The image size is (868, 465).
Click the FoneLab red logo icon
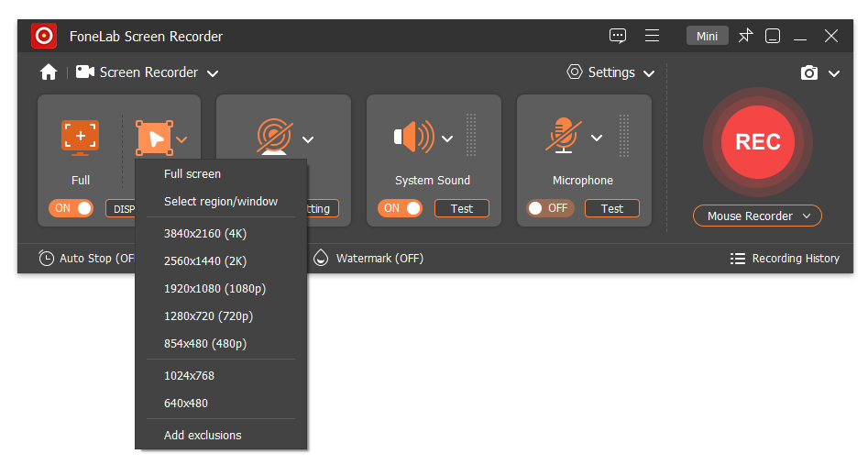(44, 36)
